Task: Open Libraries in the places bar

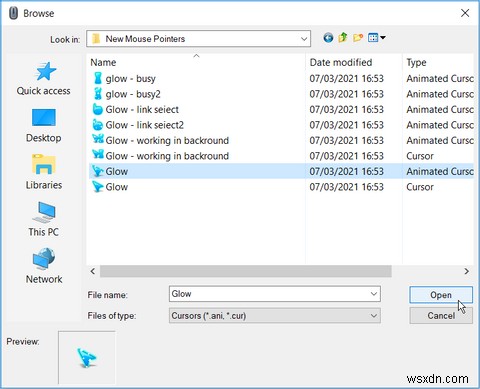Action: click(44, 172)
